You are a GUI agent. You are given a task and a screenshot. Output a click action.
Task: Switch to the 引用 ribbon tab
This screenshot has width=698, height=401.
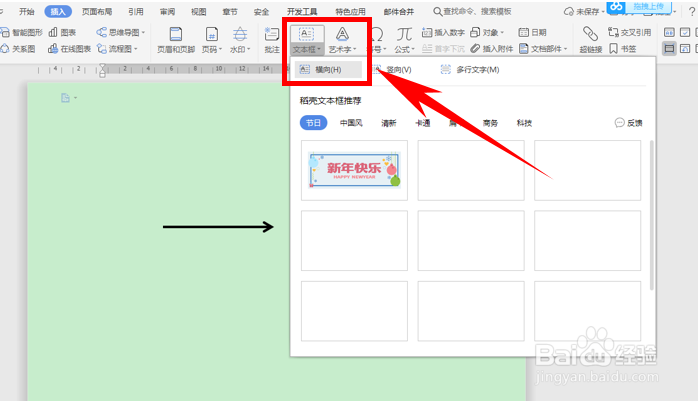pyautogui.click(x=136, y=12)
